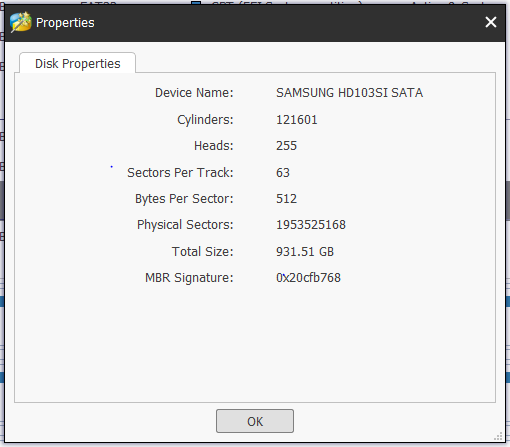Image resolution: width=510 pixels, height=447 pixels.
Task: Close the Properties dialog
Action: pyautogui.click(x=491, y=22)
